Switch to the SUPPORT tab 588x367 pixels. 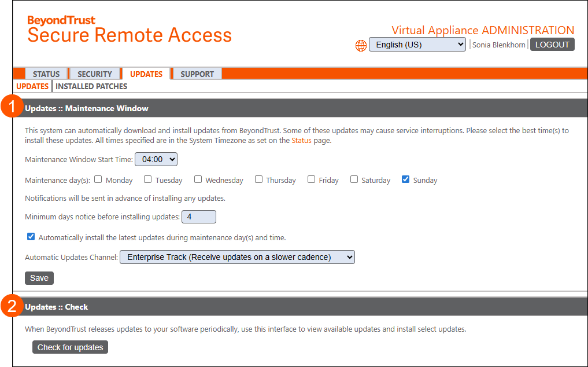(197, 74)
